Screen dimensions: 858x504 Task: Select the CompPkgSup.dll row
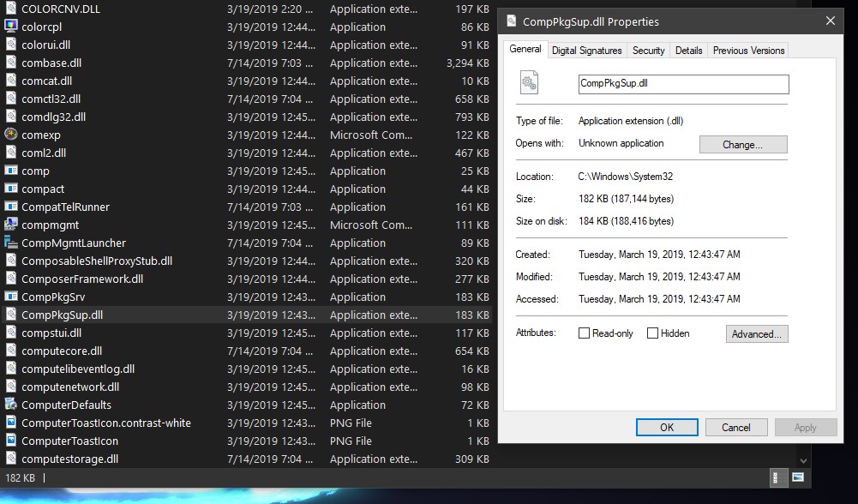click(x=248, y=315)
